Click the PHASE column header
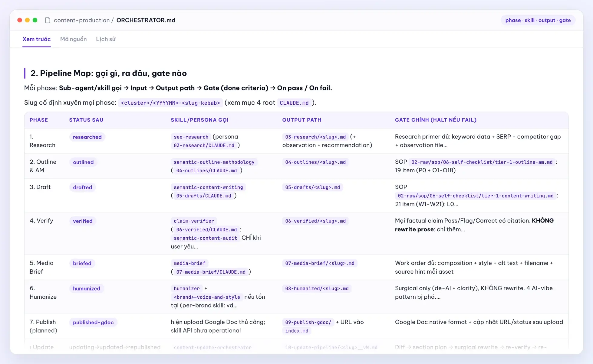This screenshot has height=364, width=593. pyautogui.click(x=39, y=120)
